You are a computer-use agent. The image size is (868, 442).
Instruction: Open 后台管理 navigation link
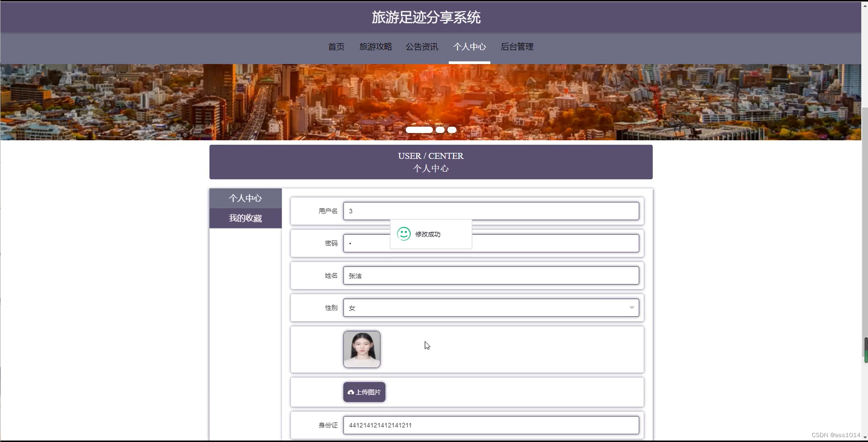click(x=517, y=47)
